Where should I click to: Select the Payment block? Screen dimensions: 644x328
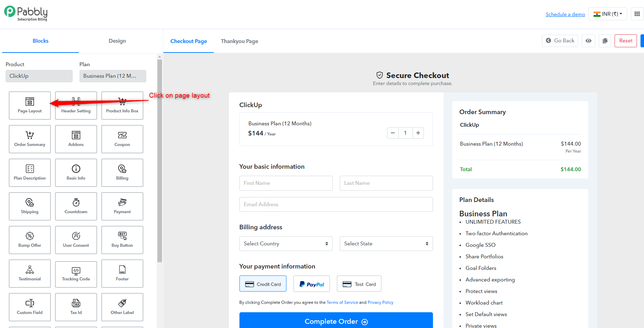[122, 206]
